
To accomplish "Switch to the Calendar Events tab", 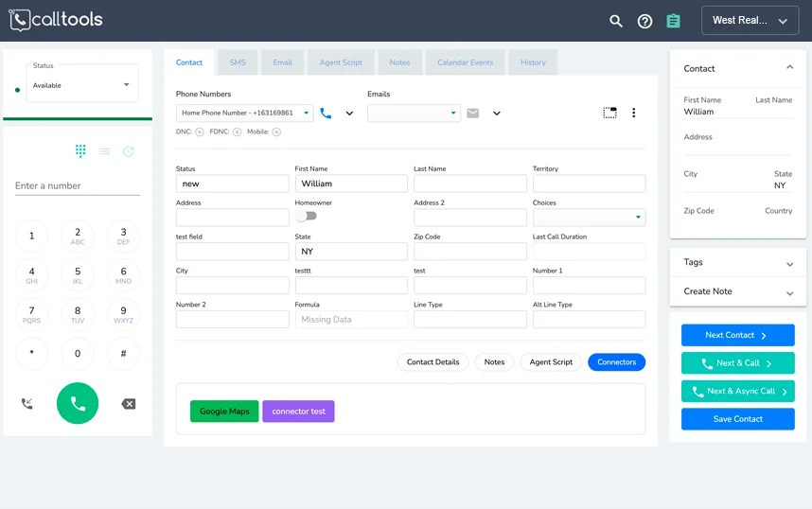I will point(465,62).
